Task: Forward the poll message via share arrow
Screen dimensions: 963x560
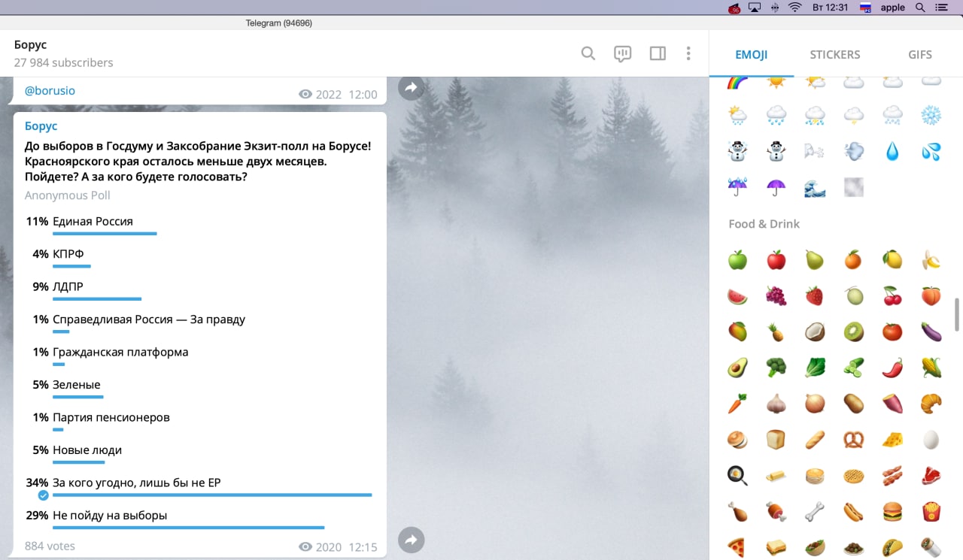Action: click(411, 540)
